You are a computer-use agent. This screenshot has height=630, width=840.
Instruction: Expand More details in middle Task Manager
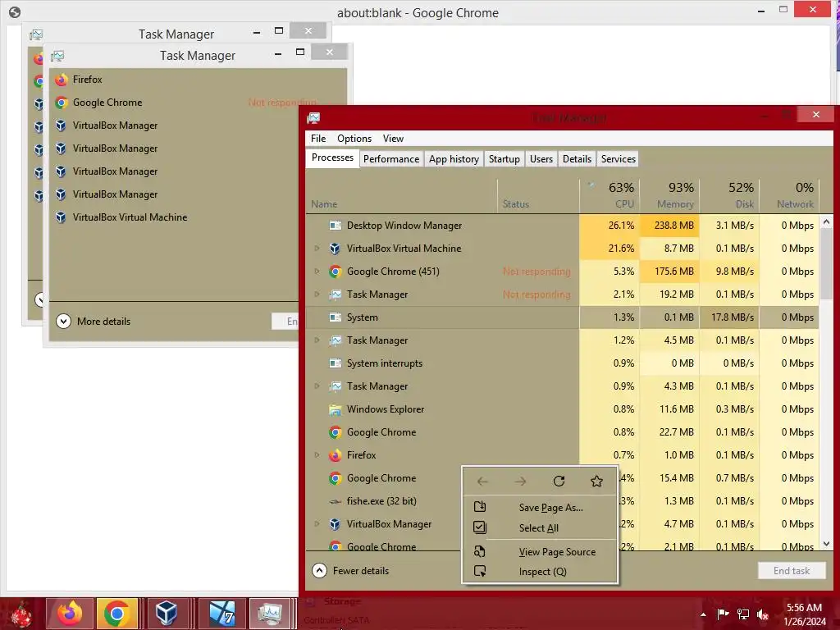tap(94, 322)
